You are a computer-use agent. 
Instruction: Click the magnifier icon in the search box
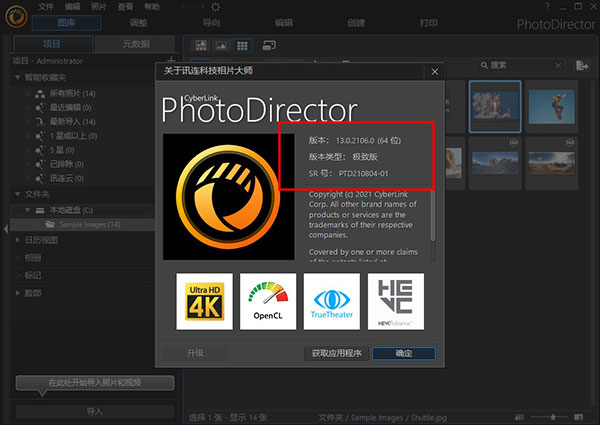pyautogui.click(x=484, y=65)
